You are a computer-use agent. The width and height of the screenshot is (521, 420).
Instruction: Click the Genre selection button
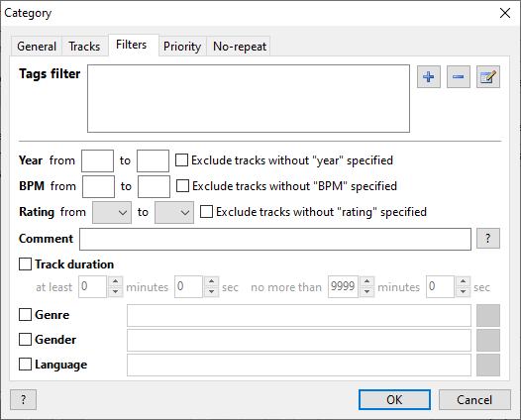pyautogui.click(x=488, y=315)
